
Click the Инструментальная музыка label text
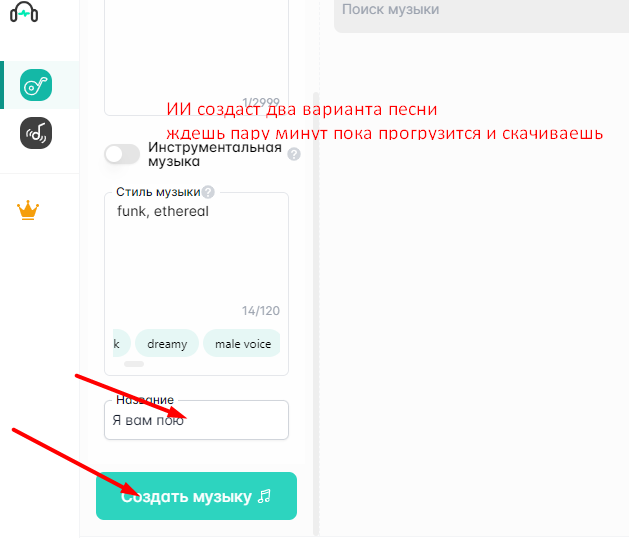(215, 154)
